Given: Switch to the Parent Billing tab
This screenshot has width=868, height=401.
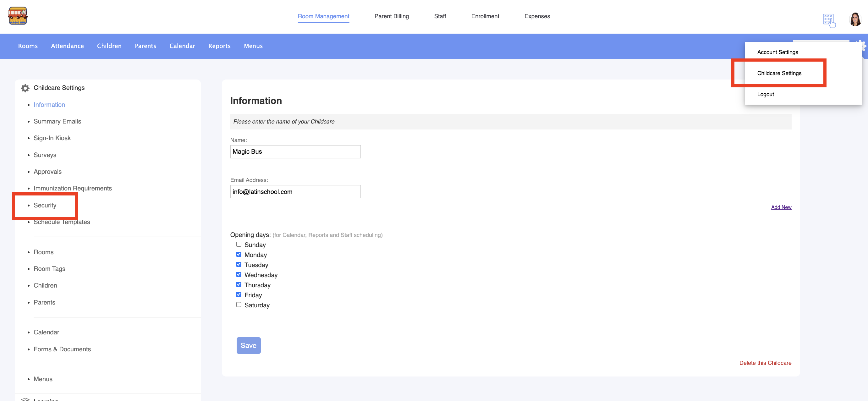Looking at the screenshot, I should (x=391, y=16).
